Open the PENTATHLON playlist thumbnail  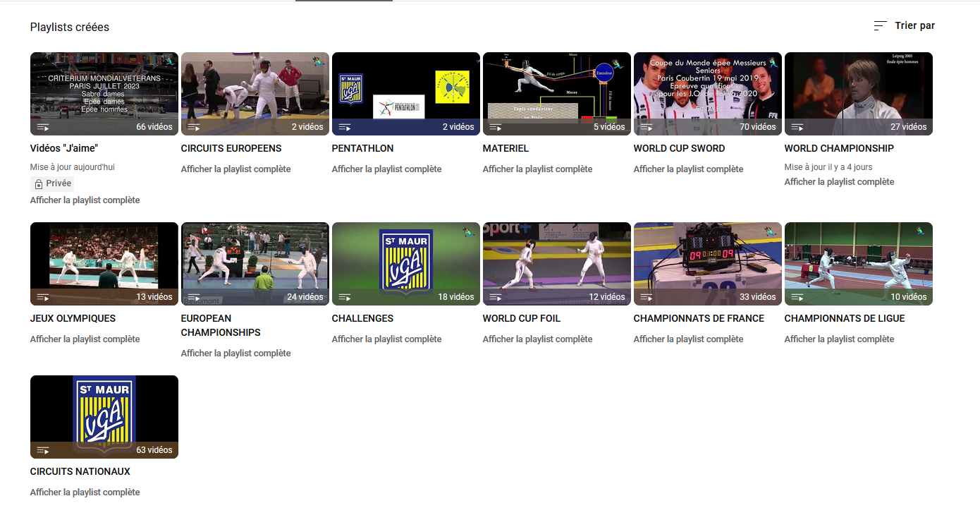pos(406,94)
